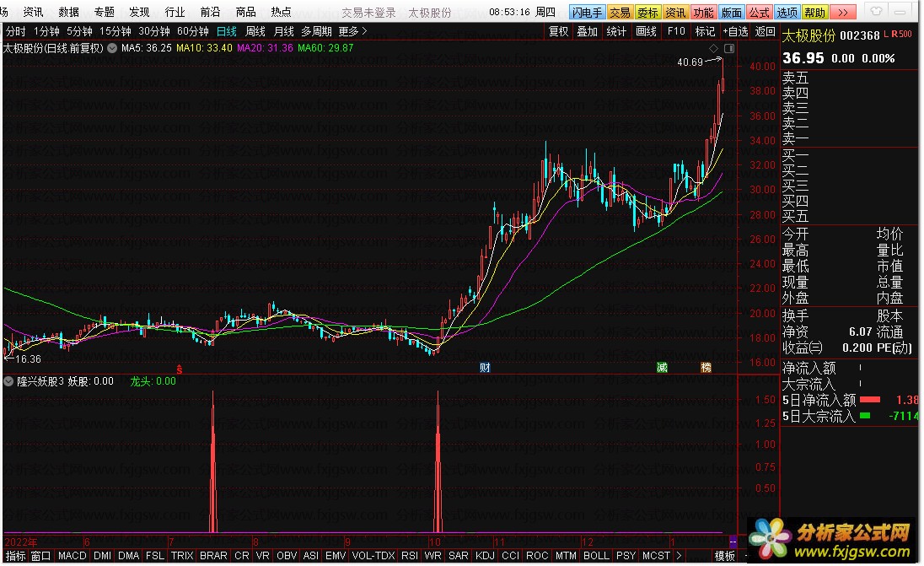The image size is (924, 566).
Task: Open the 热点 menu
Action: click(281, 12)
